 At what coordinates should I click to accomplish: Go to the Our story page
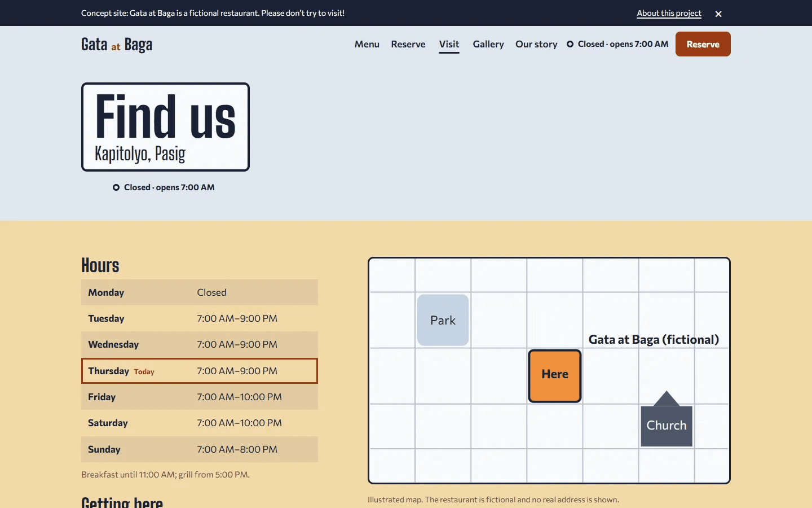coord(536,44)
